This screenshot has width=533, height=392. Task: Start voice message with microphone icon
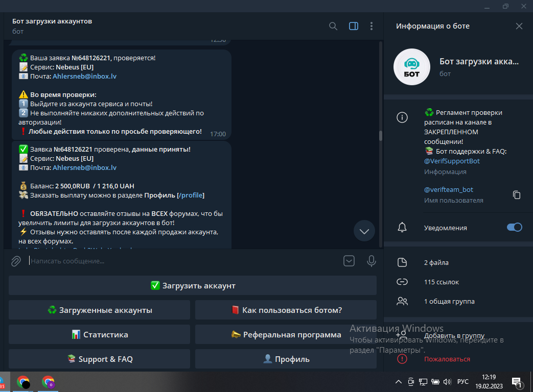tap(372, 261)
